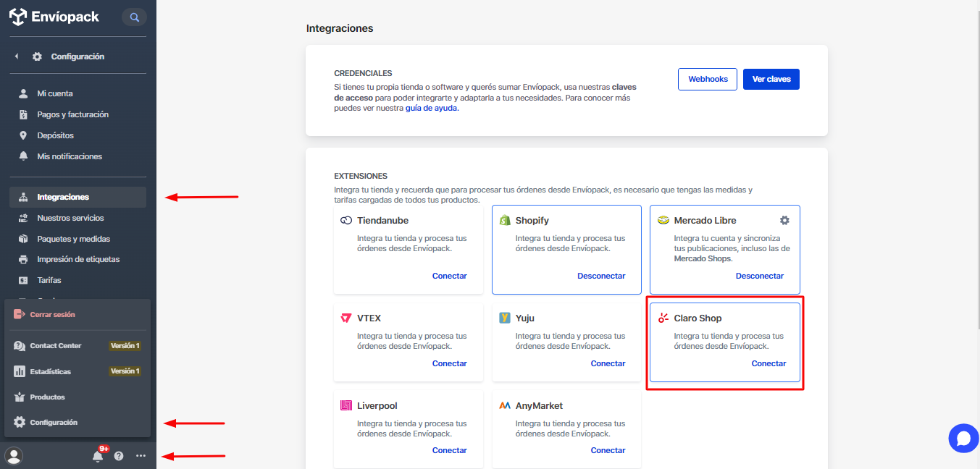Connect the Yuju integration
The image size is (980, 469).
point(608,363)
